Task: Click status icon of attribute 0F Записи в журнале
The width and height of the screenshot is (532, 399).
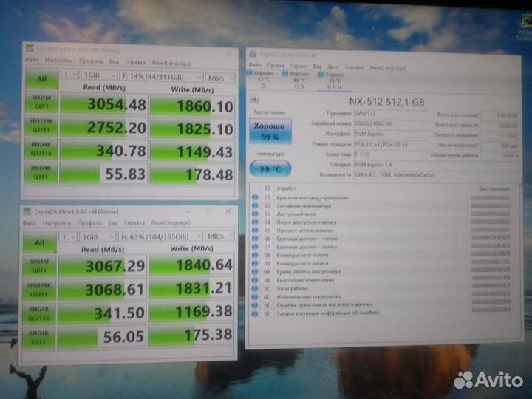Action: click(255, 313)
